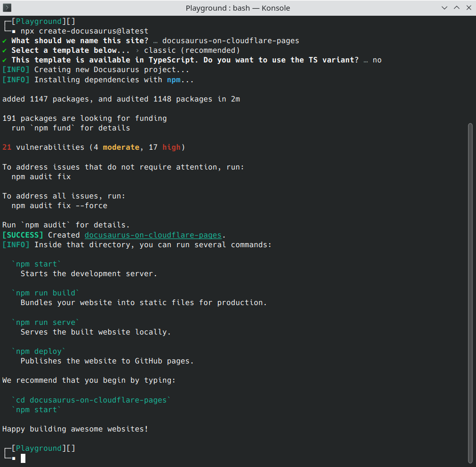The width and height of the screenshot is (476, 467).
Task: Click the terminal cursor at the bottom prompt
Action: coord(23,458)
